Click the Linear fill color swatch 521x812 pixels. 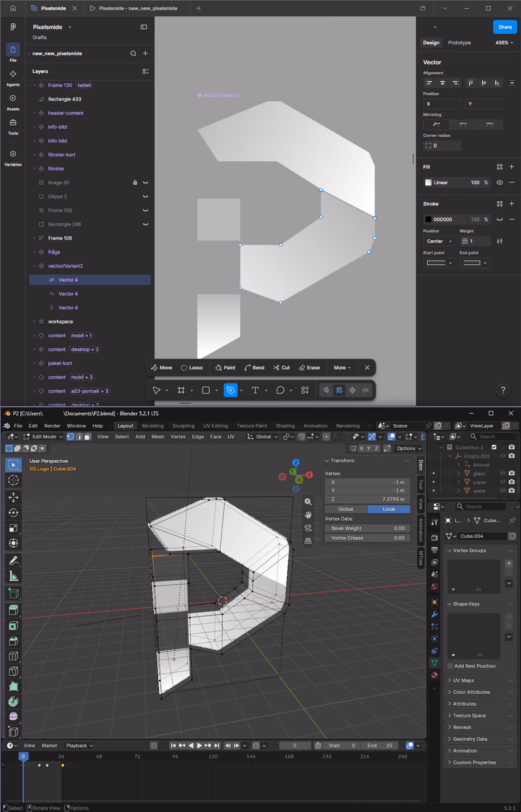tap(429, 182)
